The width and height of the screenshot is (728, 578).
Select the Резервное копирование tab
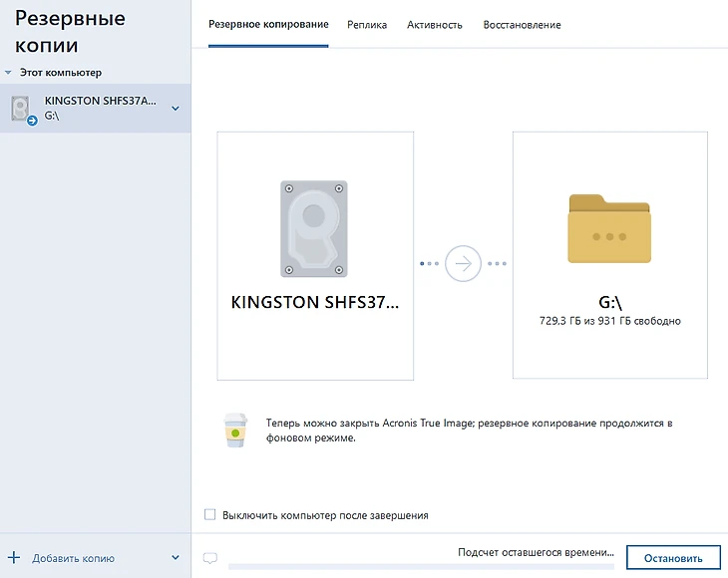coord(268,25)
